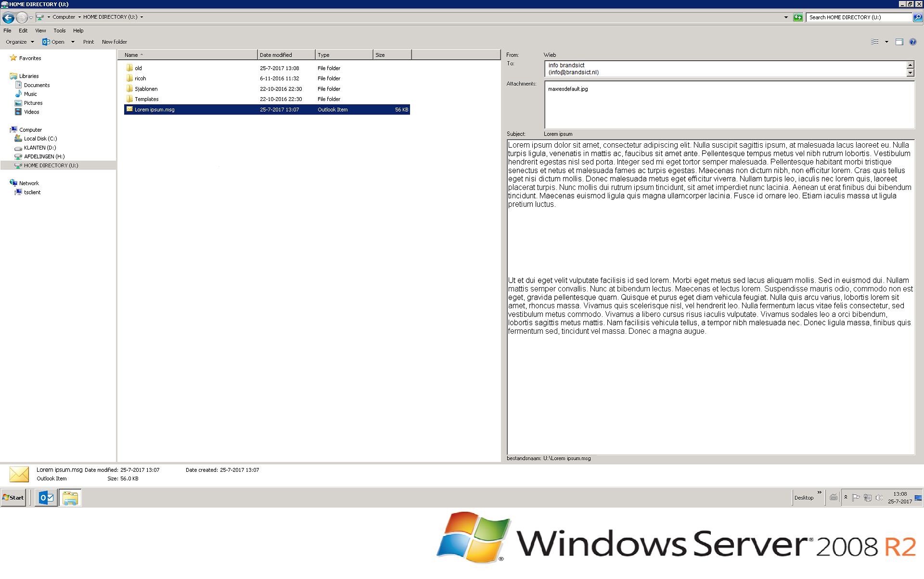Open Outlook from the taskbar
Screen dimensions: 924x579
pos(46,498)
